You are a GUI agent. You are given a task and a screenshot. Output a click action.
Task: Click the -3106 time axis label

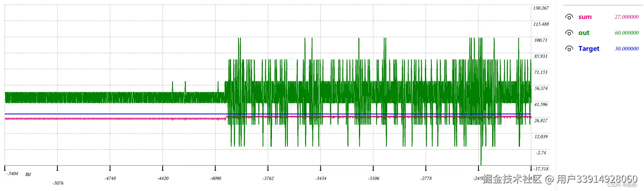pos(373,179)
